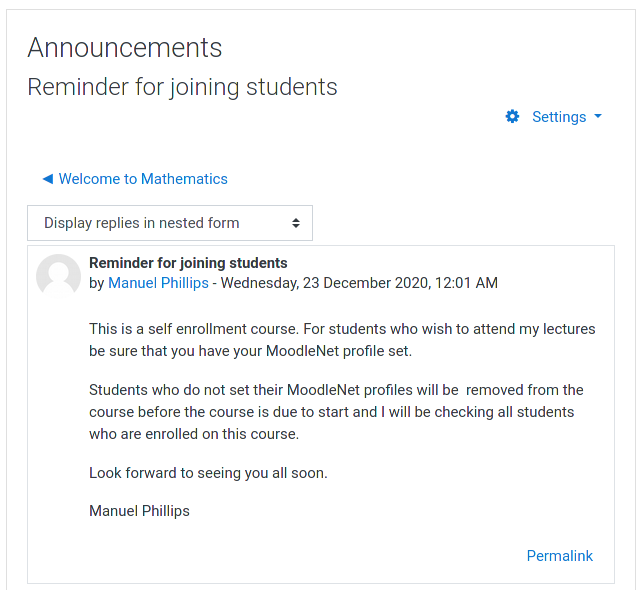Click the discussion title below Announcements
The width and height of the screenshot is (639, 590).
click(x=182, y=87)
